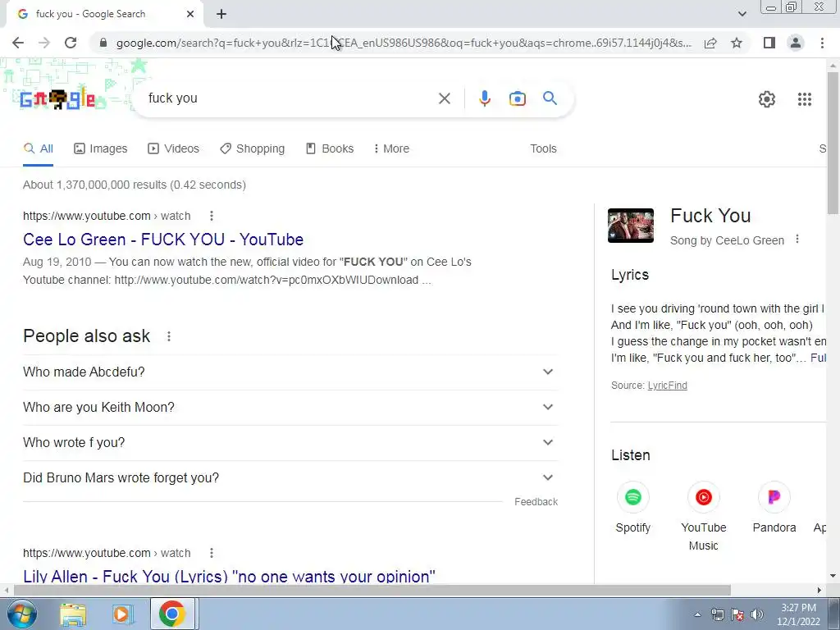Clear the search box text
The image size is (840, 630).
(444, 98)
